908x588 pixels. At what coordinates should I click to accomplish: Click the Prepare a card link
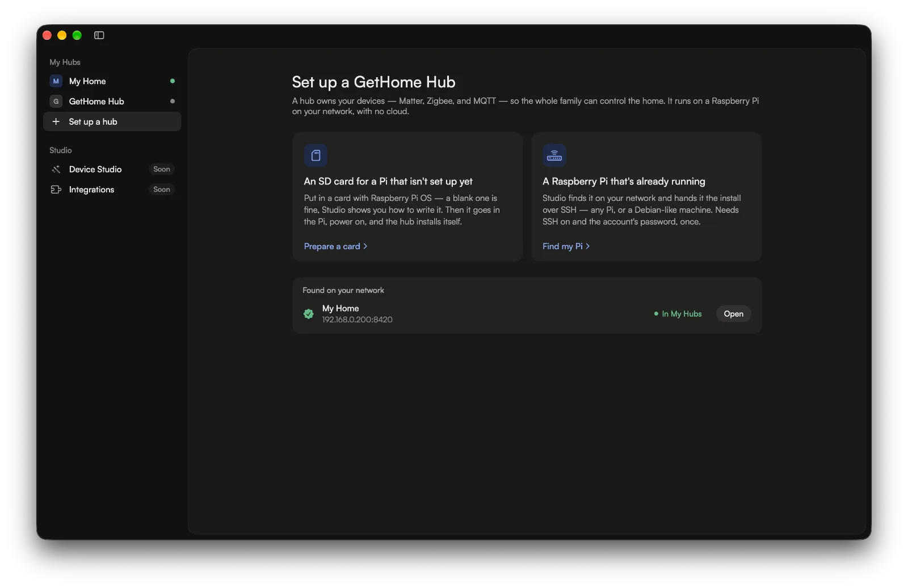(335, 246)
